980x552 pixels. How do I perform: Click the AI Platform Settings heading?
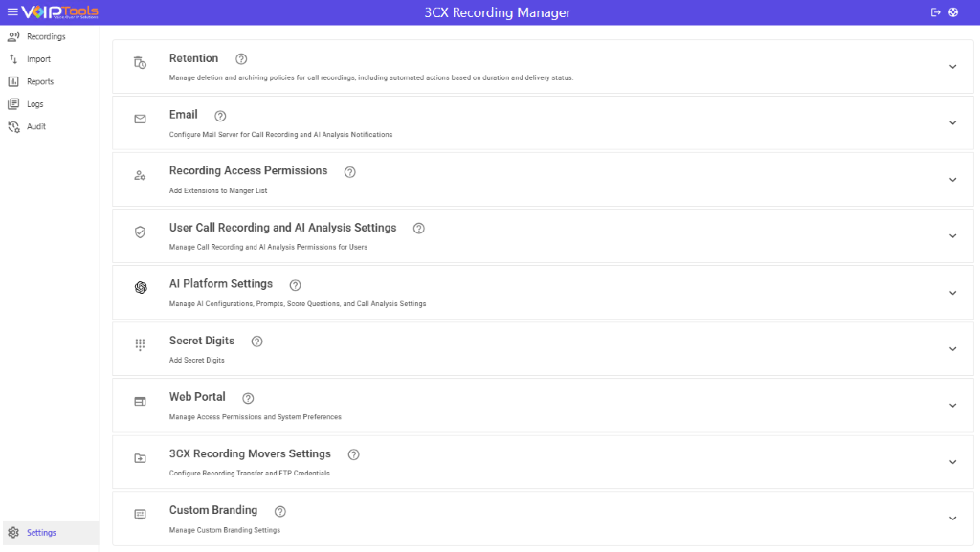(x=221, y=283)
